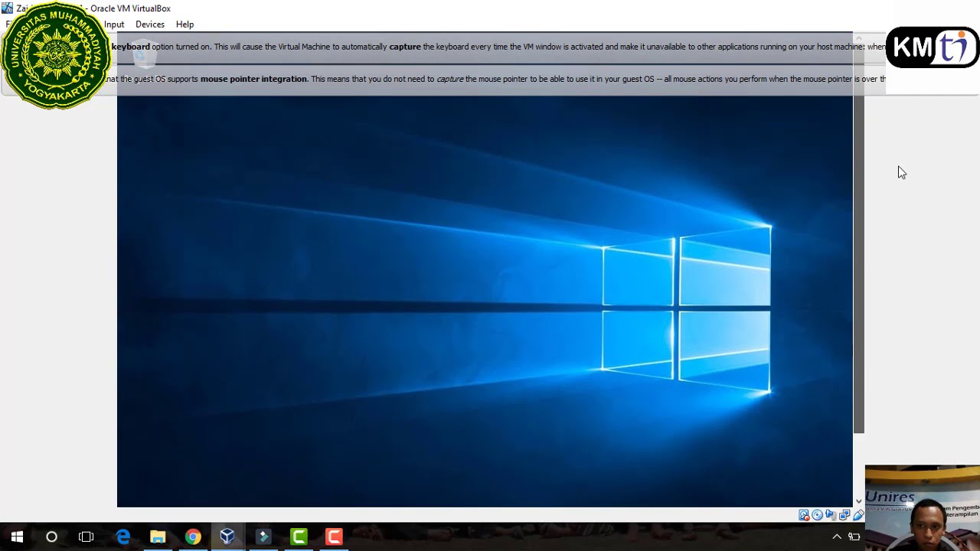Open the green Camtasia taskbar icon
This screenshot has height=551, width=980.
click(x=299, y=536)
